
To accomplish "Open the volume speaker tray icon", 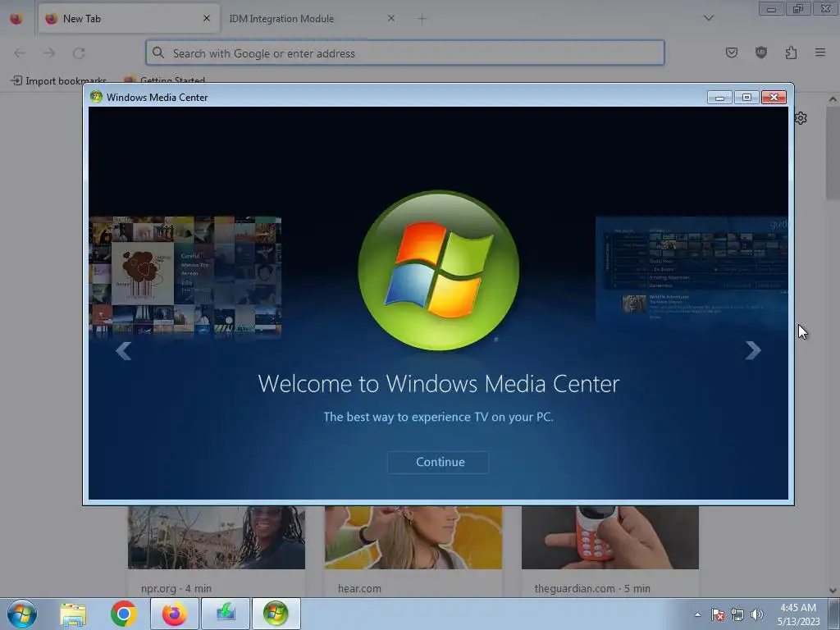I will coord(756,614).
